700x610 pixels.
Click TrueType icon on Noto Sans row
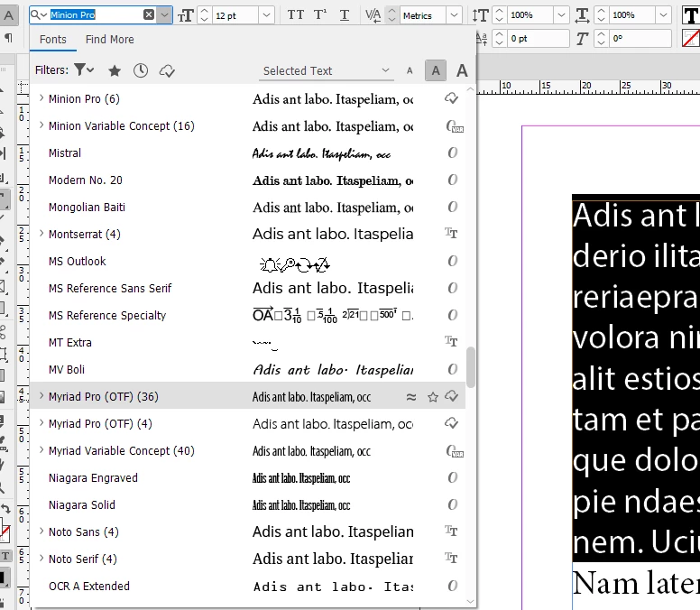coord(451,531)
